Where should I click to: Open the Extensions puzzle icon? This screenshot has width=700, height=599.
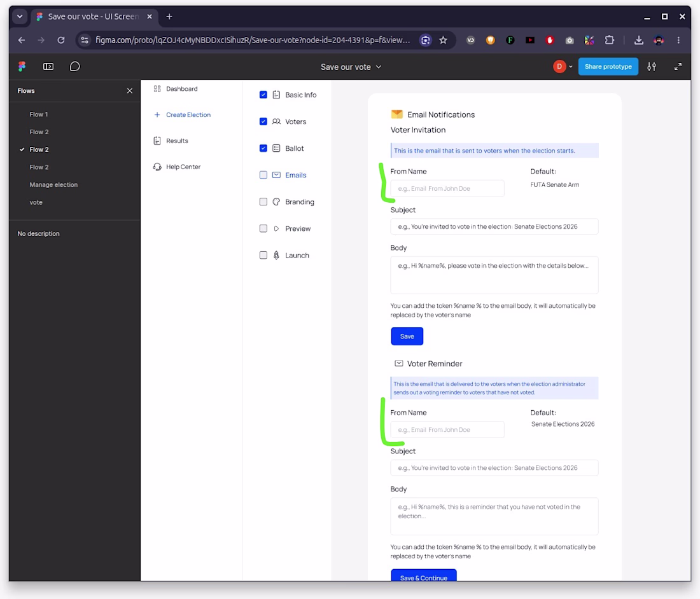(x=610, y=40)
